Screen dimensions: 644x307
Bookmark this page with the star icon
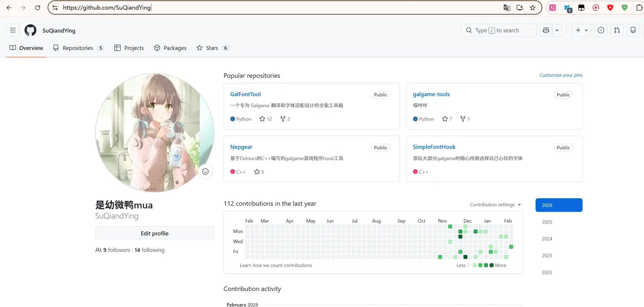pyautogui.click(x=533, y=8)
